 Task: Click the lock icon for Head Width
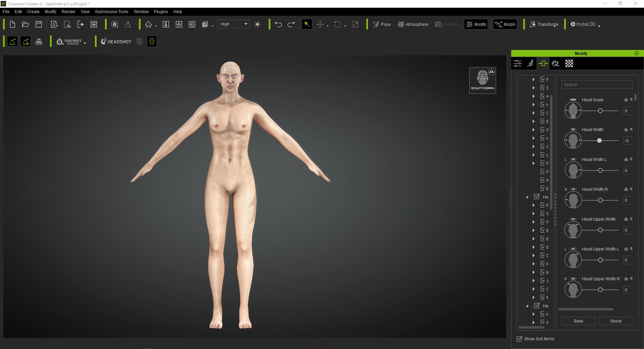[626, 129]
